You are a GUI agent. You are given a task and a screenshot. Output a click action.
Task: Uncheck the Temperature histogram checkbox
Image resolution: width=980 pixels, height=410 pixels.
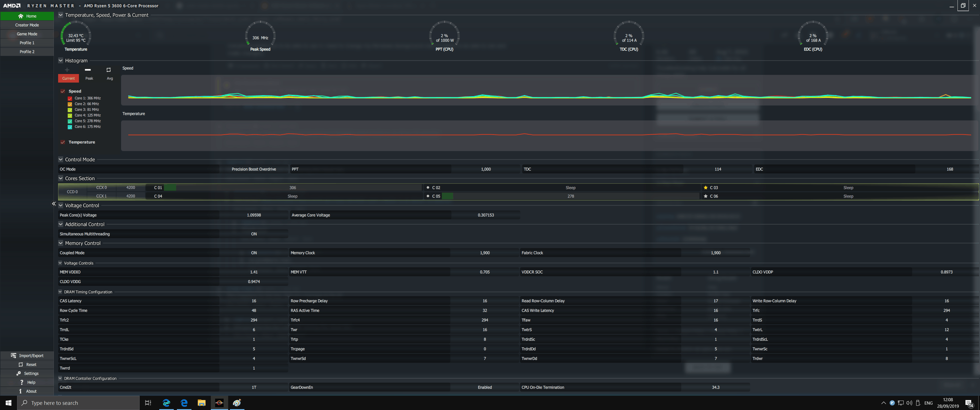[x=63, y=142]
